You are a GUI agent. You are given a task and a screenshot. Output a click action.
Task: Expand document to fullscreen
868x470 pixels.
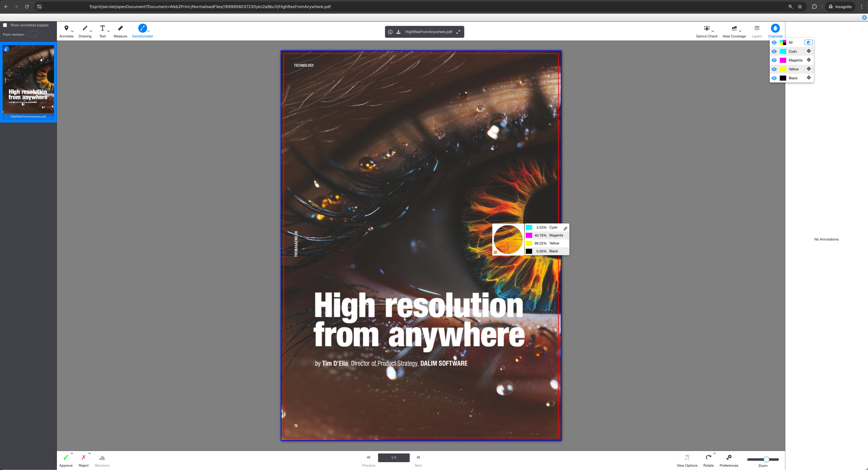point(458,32)
